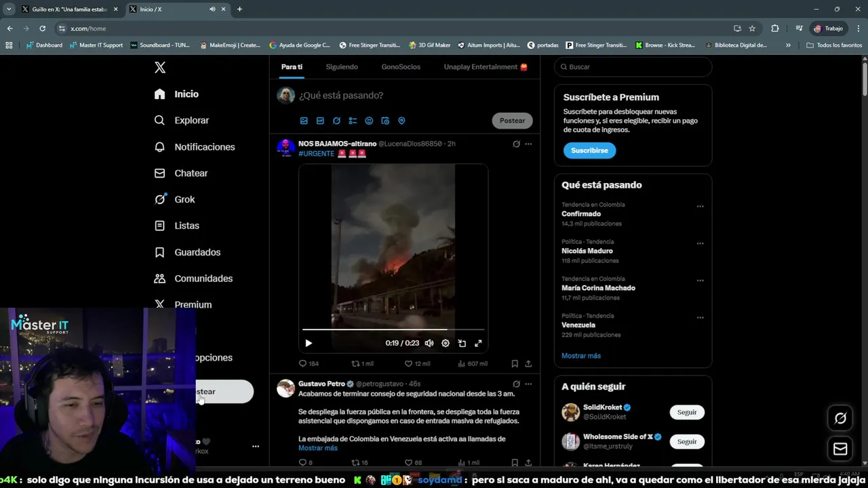The image size is (868, 488).
Task: Switch to the Siguiendo tab
Action: pos(342,67)
